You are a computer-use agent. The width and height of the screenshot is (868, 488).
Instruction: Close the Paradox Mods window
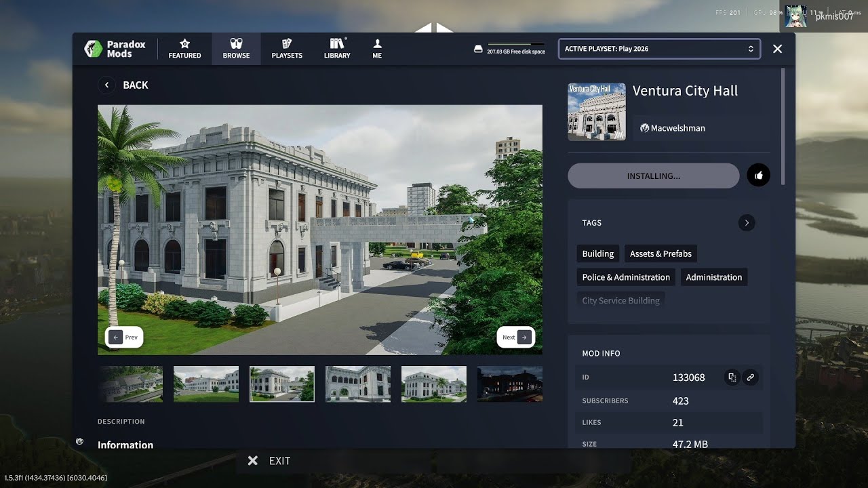(x=778, y=49)
